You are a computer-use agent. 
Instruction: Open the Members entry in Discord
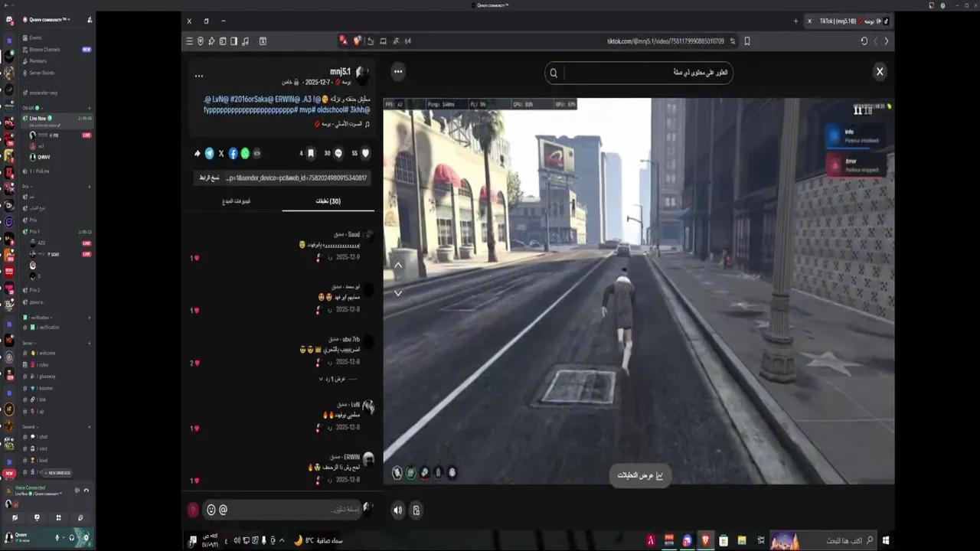click(x=56, y=60)
